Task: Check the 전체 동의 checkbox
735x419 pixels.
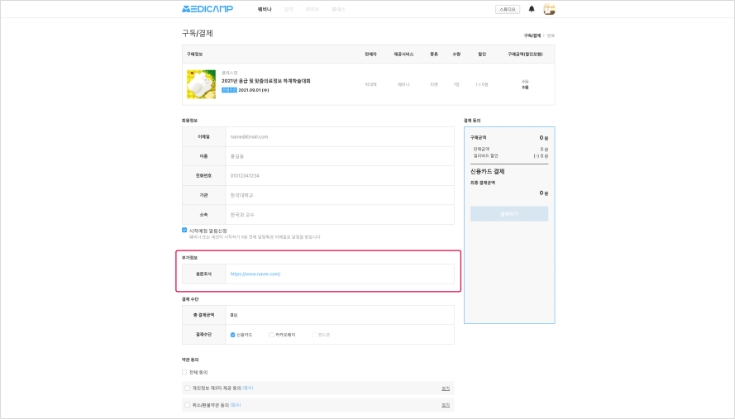Action: (184, 372)
